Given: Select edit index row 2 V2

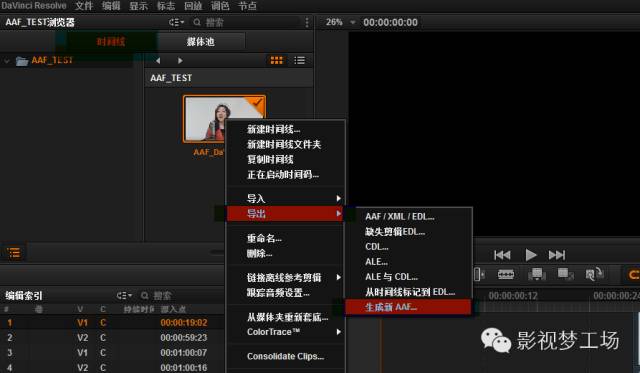Looking at the screenshot, I should pos(112,337).
